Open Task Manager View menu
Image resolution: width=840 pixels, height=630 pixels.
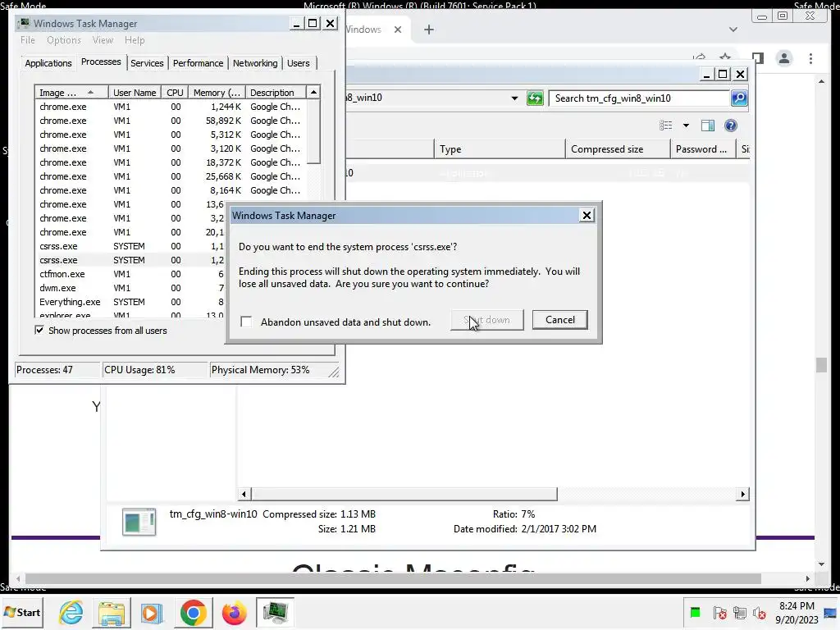click(x=103, y=40)
